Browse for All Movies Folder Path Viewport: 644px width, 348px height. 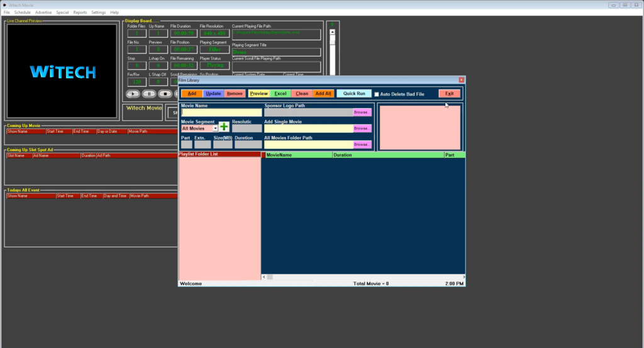pos(362,145)
